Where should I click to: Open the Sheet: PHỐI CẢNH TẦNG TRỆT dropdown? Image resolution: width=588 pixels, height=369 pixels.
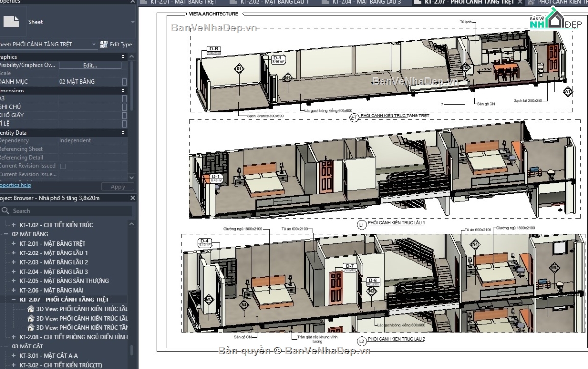(x=94, y=44)
